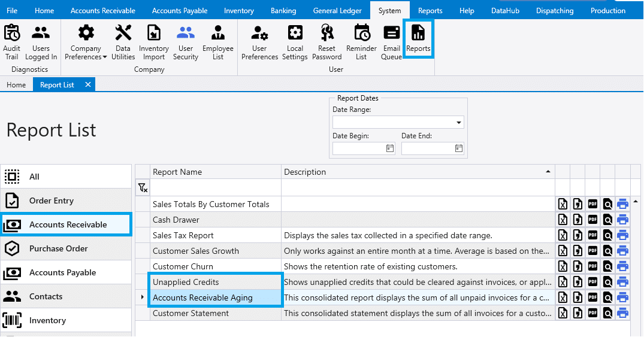Export Accounts Receivable Aging to Excel
The width and height of the screenshot is (644, 337).
(x=563, y=297)
